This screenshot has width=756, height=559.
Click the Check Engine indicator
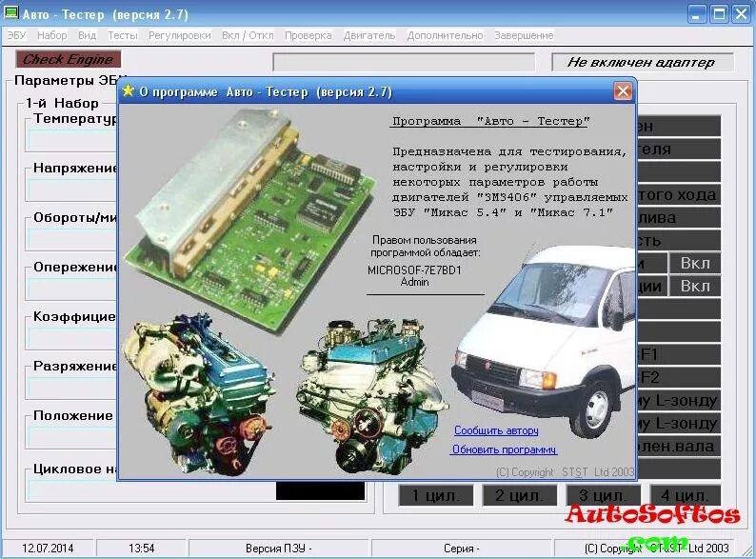[x=68, y=59]
